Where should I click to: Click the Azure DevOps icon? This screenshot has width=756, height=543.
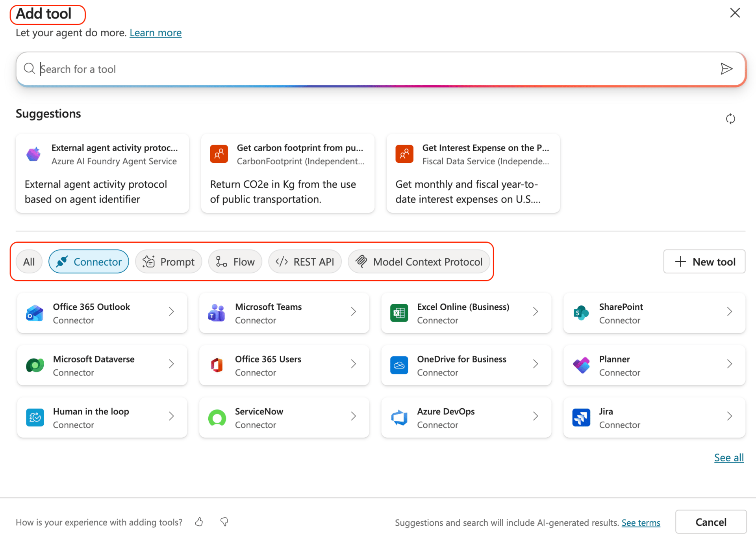(x=399, y=417)
